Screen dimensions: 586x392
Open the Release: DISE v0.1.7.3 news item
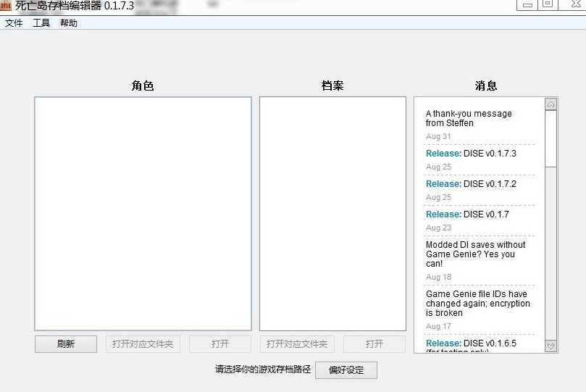tap(471, 153)
